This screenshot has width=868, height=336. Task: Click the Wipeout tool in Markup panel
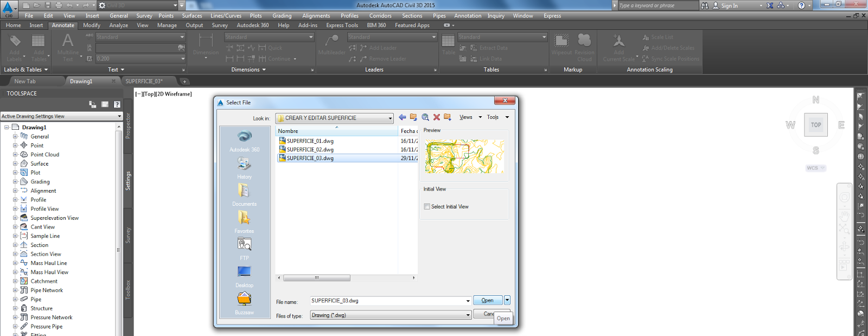pos(561,45)
